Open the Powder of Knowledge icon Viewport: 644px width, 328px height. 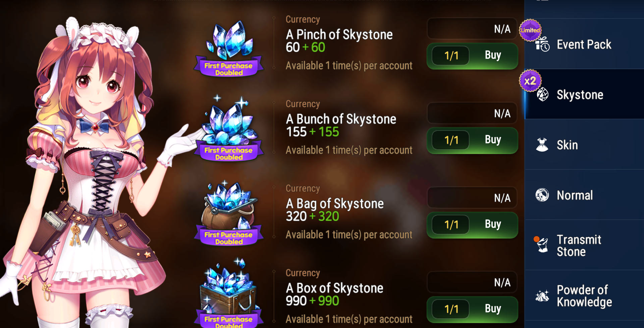[542, 296]
